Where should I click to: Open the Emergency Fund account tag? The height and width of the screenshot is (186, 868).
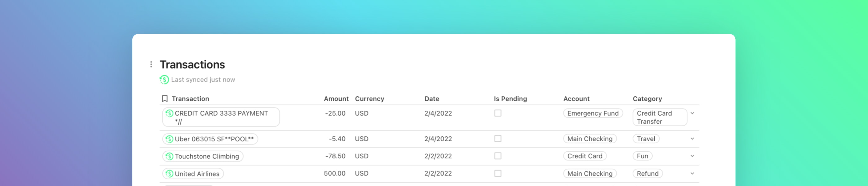click(593, 113)
